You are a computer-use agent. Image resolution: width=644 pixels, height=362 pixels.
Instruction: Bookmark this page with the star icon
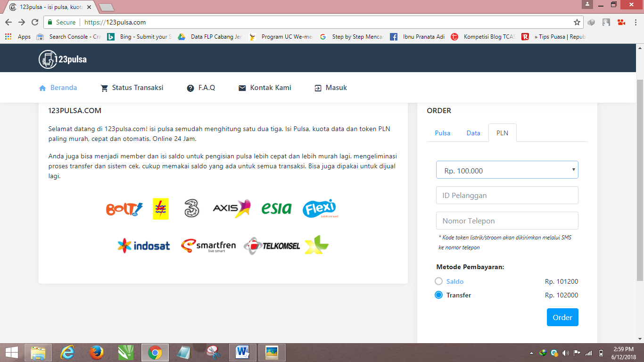click(577, 22)
